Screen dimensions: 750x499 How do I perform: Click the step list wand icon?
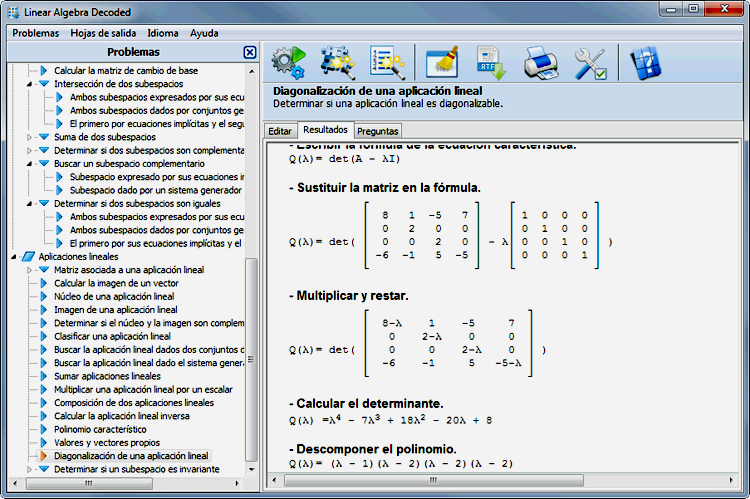point(386,62)
